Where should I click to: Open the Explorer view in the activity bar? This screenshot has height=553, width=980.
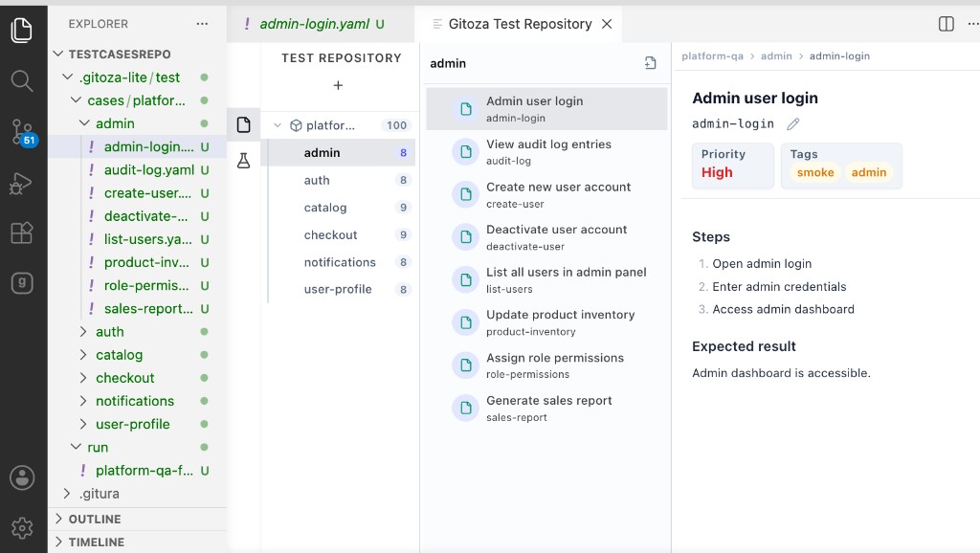coord(22,30)
